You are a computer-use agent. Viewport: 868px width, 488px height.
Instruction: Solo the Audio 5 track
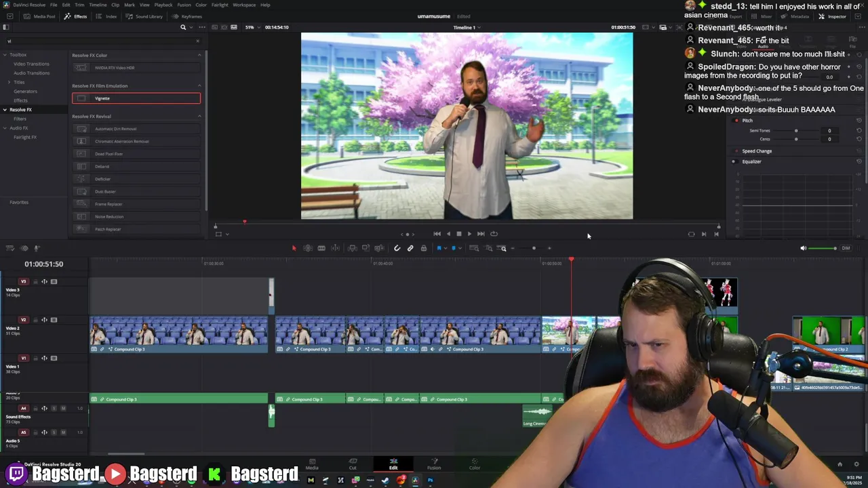(54, 432)
